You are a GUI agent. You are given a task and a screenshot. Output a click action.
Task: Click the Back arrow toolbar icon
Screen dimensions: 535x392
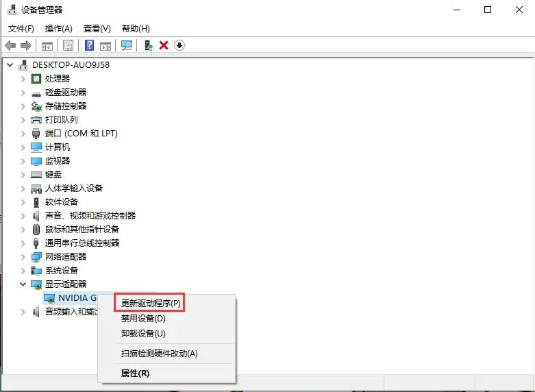[10, 45]
